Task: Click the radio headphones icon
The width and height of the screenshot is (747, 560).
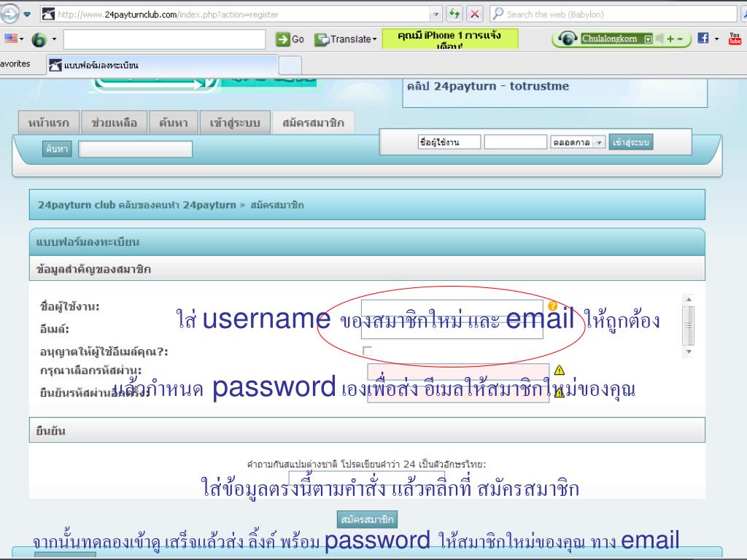Action: (567, 39)
